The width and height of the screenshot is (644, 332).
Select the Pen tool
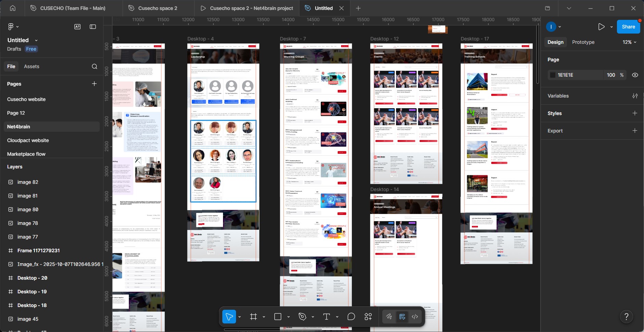pos(302,317)
